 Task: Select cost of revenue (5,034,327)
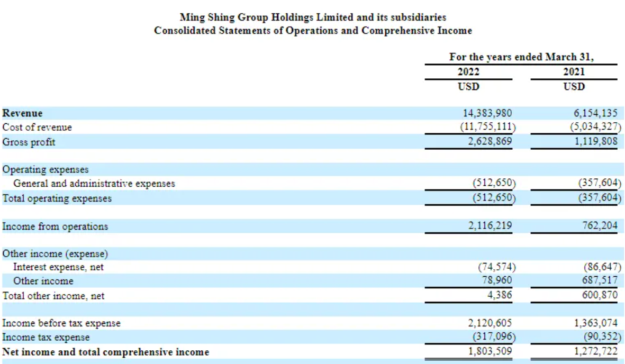click(595, 127)
